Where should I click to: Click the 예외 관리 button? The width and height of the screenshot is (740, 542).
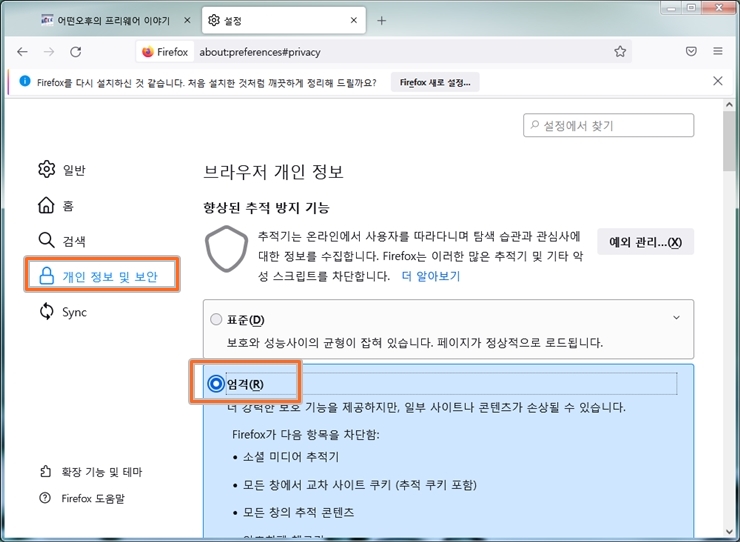[x=645, y=242]
